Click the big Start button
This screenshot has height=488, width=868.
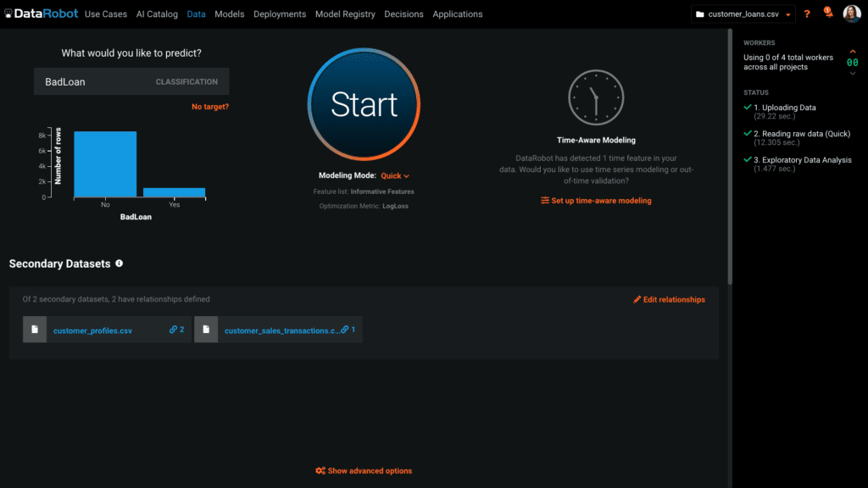click(364, 104)
